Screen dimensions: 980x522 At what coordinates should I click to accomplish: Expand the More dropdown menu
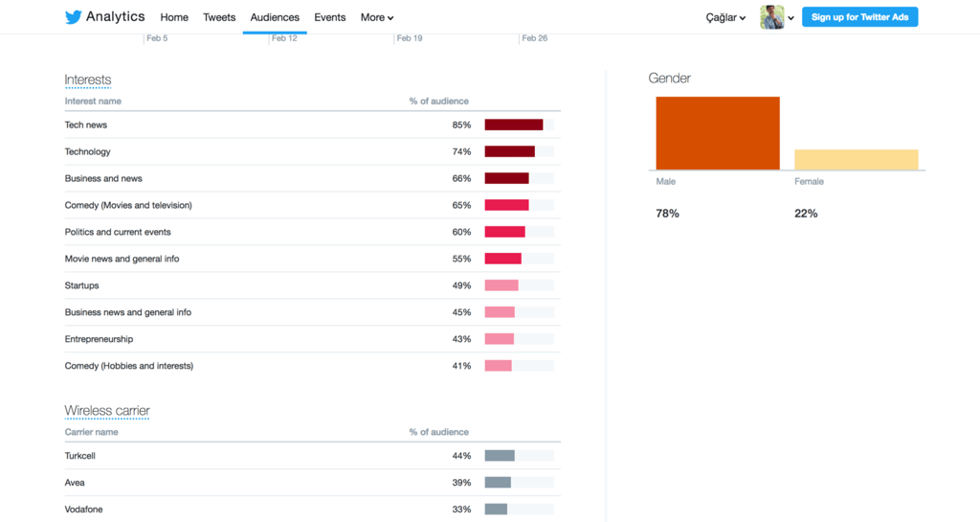tap(376, 17)
